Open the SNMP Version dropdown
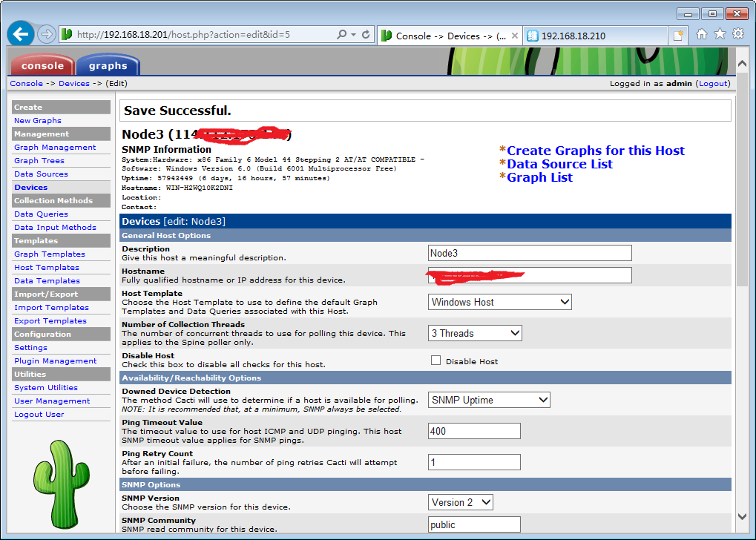The image size is (756, 540). pos(461,502)
